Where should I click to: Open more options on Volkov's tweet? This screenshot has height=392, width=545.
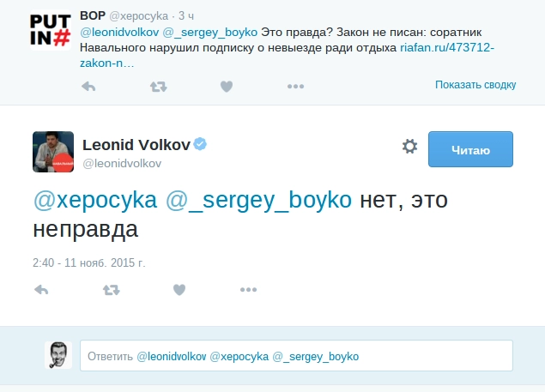point(249,290)
